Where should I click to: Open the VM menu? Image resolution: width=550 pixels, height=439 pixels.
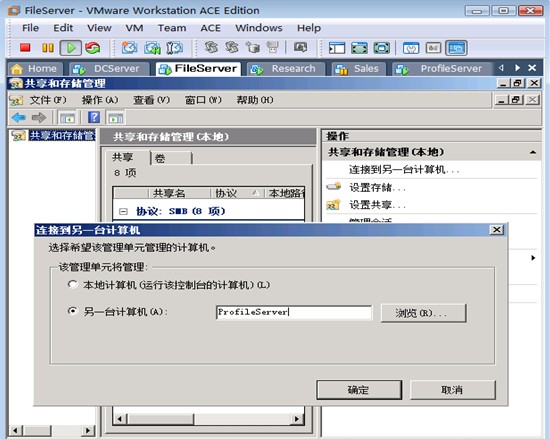coord(134,28)
